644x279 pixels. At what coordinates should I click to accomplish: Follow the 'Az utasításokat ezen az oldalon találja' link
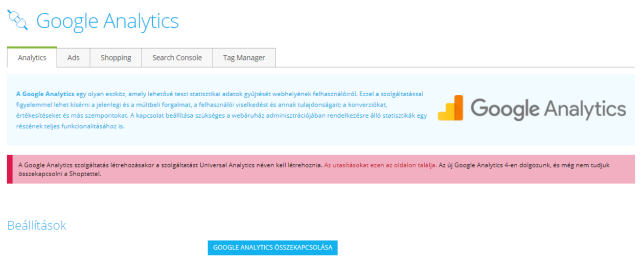coord(380,165)
